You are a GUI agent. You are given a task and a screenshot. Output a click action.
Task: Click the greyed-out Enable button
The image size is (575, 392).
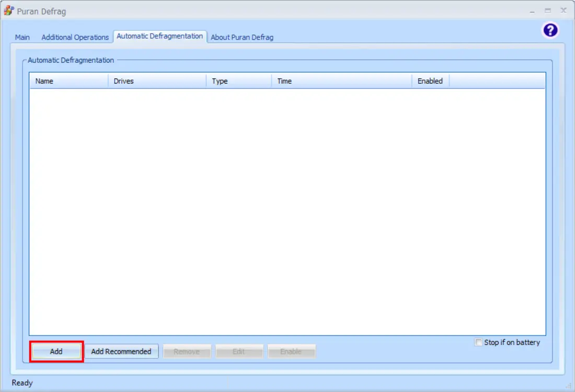(291, 351)
